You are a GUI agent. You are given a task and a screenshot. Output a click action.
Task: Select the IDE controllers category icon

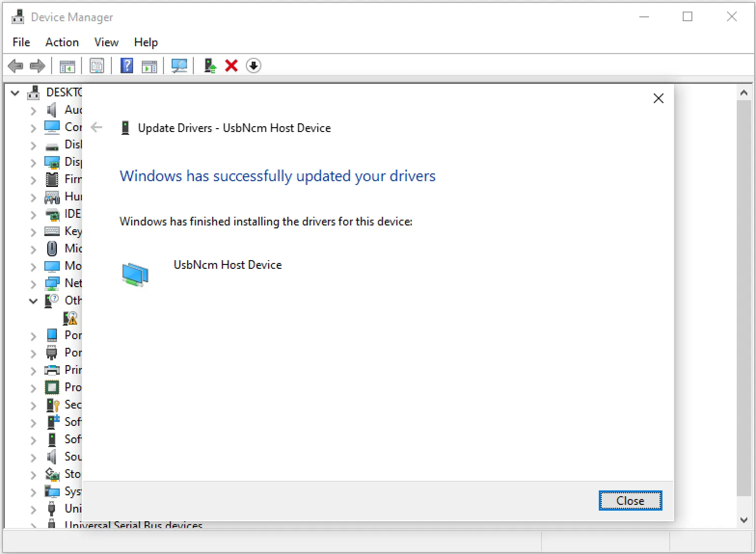point(52,214)
